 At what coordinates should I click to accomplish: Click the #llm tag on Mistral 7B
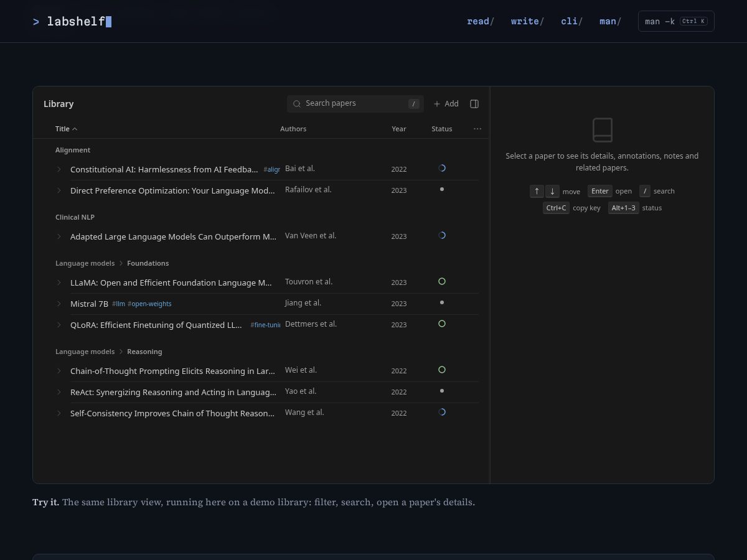click(118, 304)
